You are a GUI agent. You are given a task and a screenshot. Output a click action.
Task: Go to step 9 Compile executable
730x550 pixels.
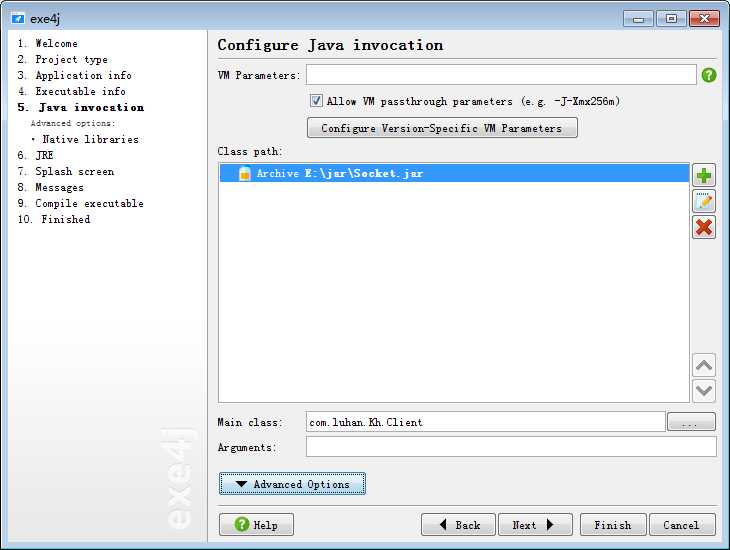coord(81,203)
